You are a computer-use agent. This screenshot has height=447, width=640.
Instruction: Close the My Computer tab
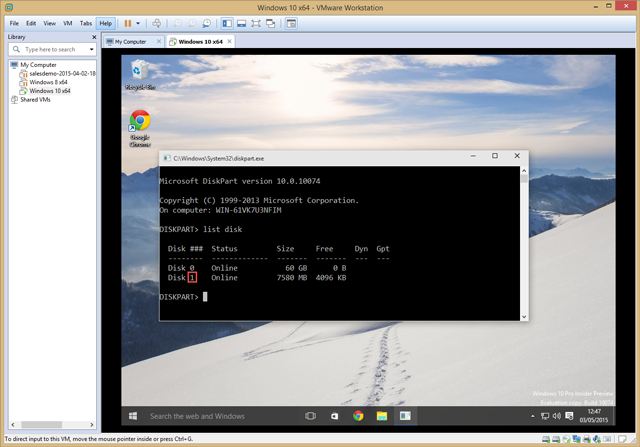coord(159,41)
